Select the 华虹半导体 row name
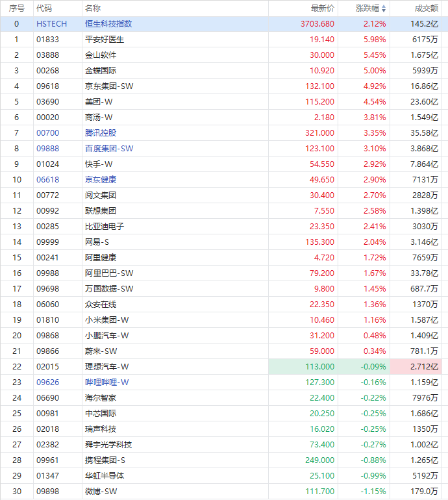Image resolution: width=448 pixels, height=500 pixels. click(105, 476)
